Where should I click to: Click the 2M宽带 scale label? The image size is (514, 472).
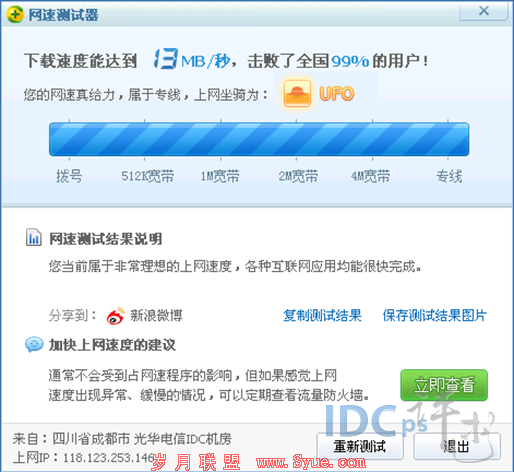(298, 176)
